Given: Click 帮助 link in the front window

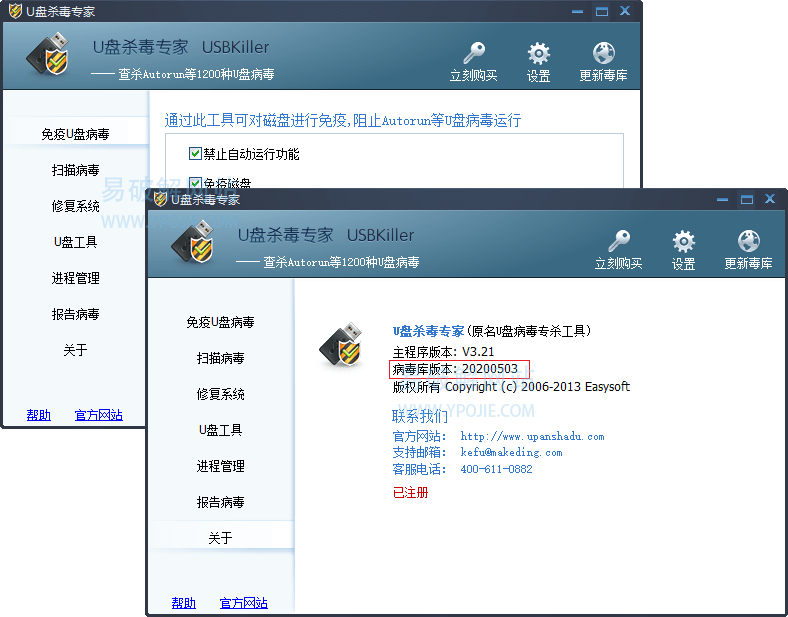Looking at the screenshot, I should point(183,603).
